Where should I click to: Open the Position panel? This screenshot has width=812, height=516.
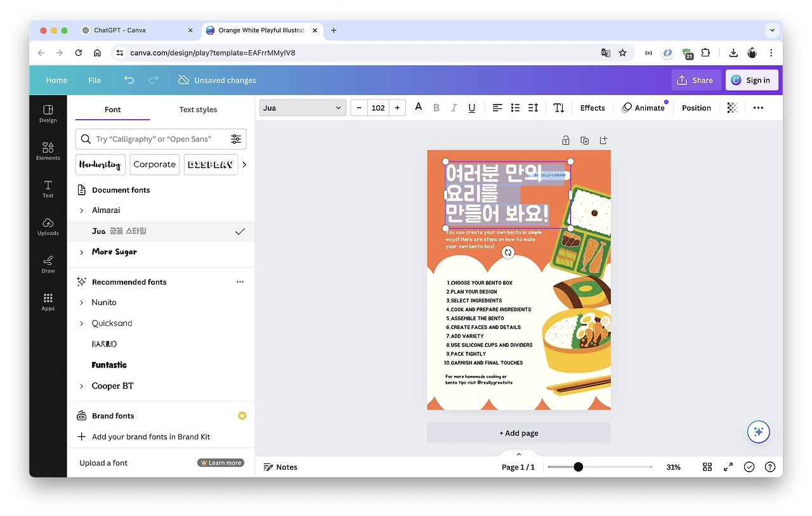point(696,108)
